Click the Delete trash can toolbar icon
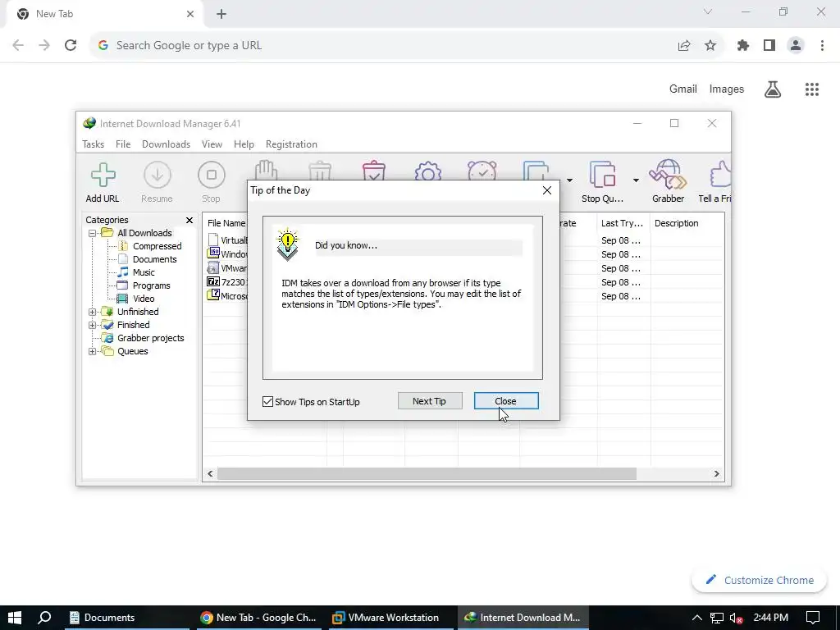Viewport: 840px width, 630px height. click(x=320, y=171)
